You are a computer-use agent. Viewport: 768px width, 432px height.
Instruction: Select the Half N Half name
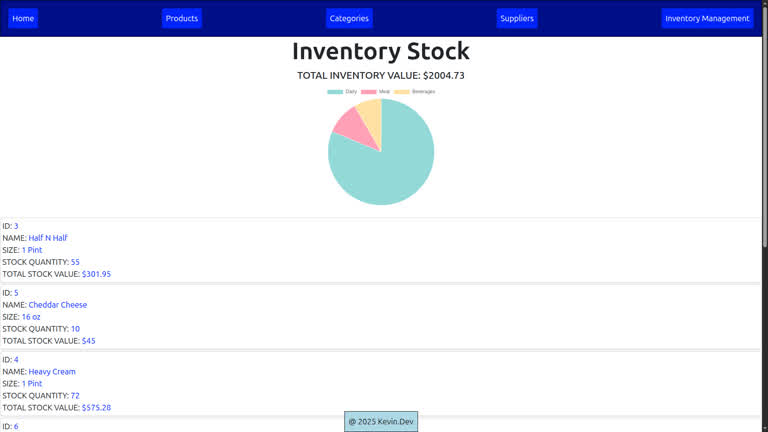pos(48,238)
